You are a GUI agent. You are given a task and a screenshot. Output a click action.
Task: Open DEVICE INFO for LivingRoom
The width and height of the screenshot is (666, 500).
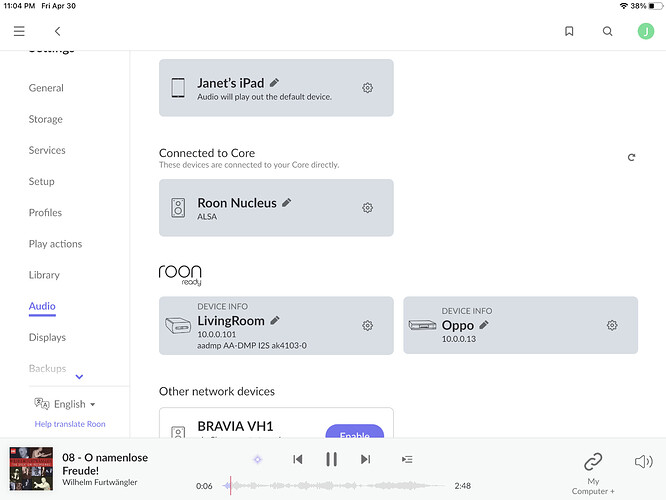pyautogui.click(x=223, y=306)
